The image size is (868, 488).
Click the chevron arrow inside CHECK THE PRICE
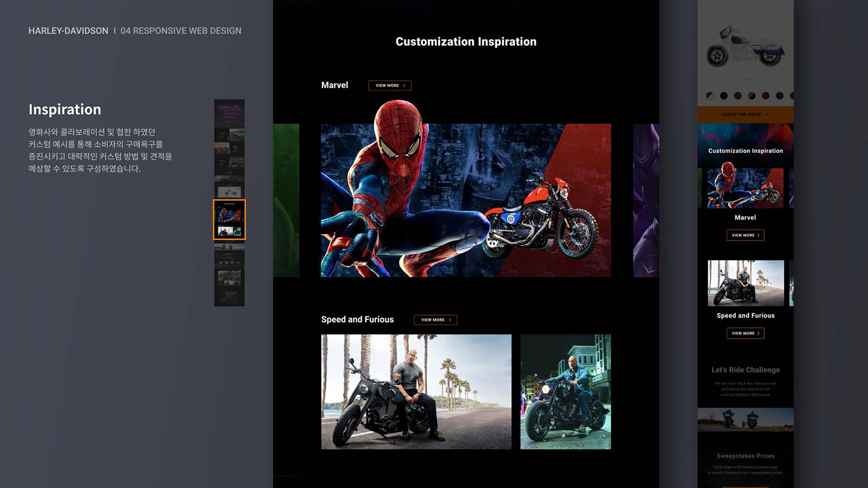[767, 114]
